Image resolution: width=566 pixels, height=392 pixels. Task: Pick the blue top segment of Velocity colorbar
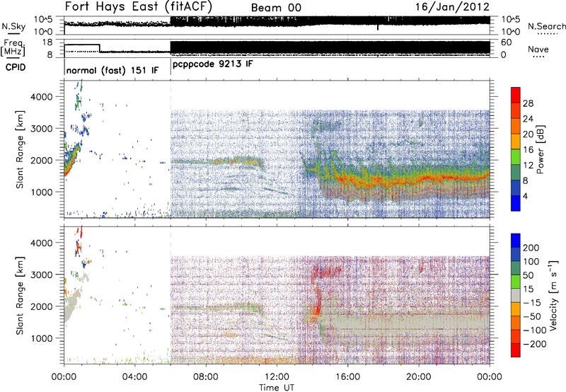click(516, 241)
